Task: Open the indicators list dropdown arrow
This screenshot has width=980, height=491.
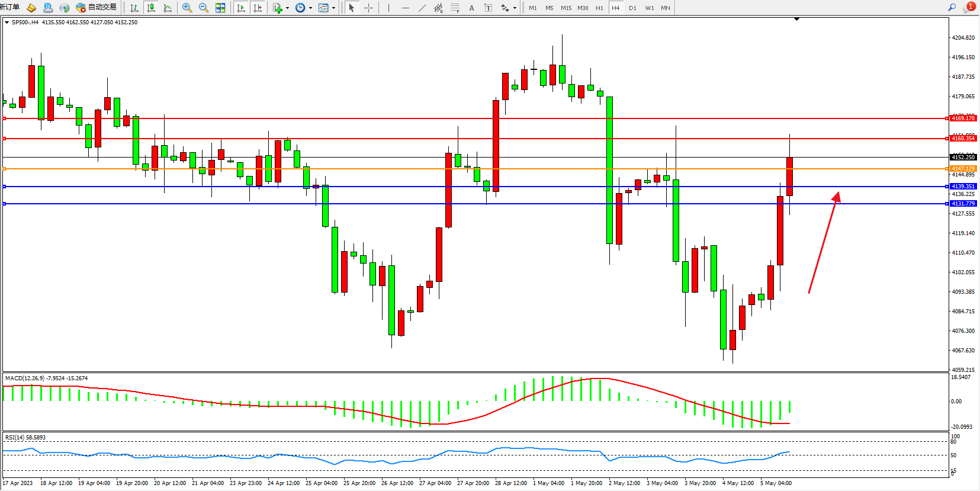Action: (287, 8)
